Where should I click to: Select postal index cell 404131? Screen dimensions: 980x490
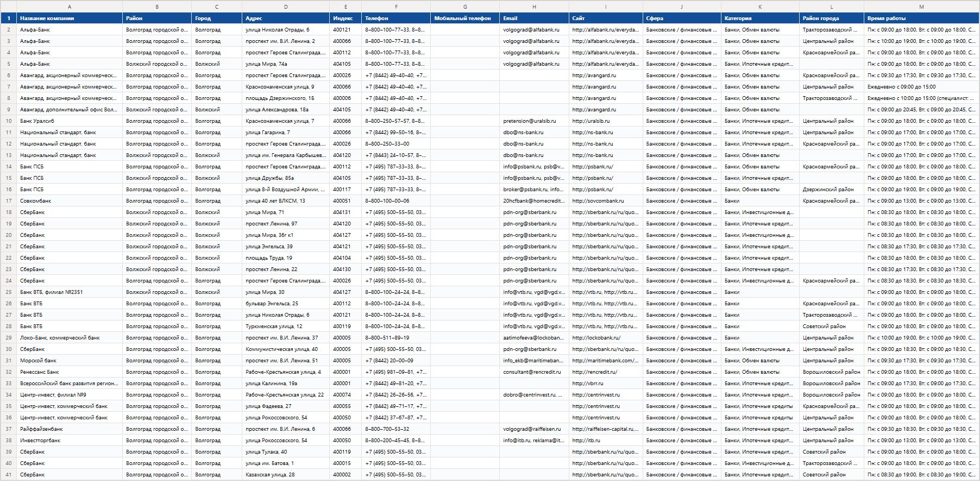345,212
